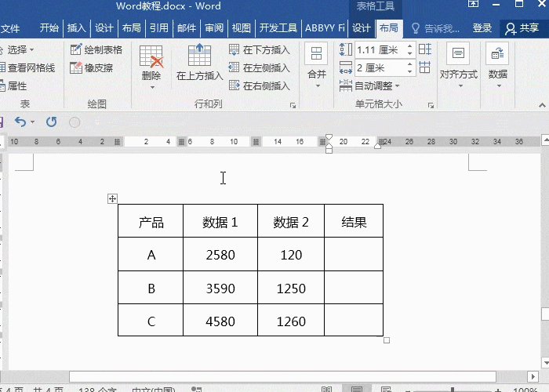Click the first-line indent ruler marker
Screen dimensions: 549x392
coord(329,137)
